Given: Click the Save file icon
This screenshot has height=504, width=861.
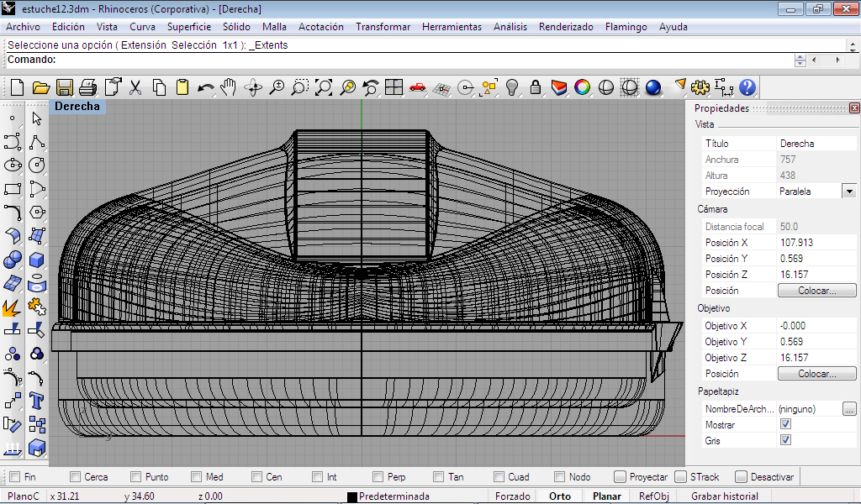Looking at the screenshot, I should click(65, 87).
